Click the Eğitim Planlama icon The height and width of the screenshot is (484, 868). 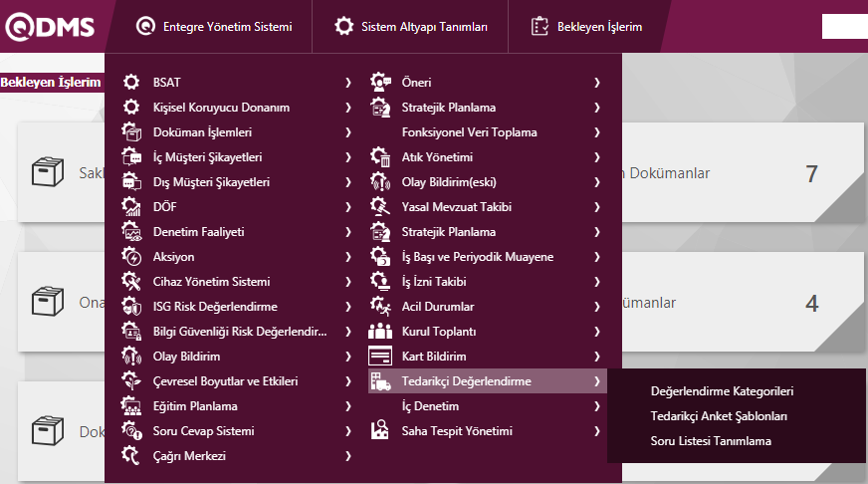click(131, 406)
